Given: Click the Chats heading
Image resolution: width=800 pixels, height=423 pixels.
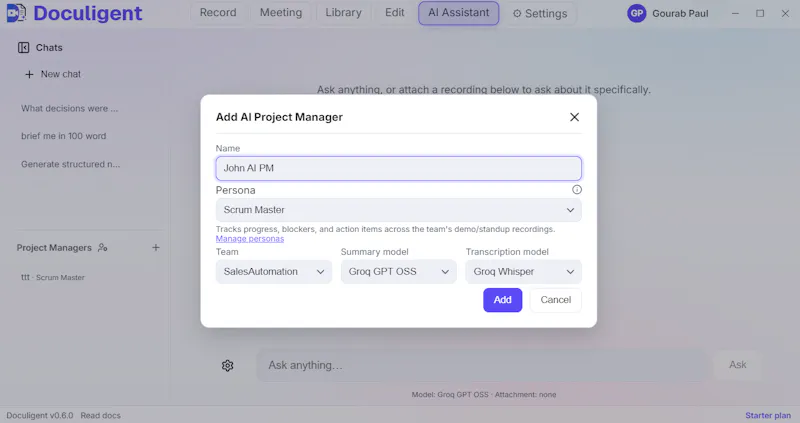Looking at the screenshot, I should (49, 47).
